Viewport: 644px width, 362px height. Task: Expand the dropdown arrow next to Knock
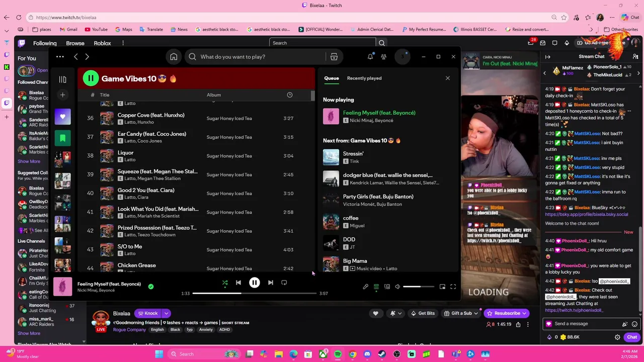pyautogui.click(x=166, y=313)
